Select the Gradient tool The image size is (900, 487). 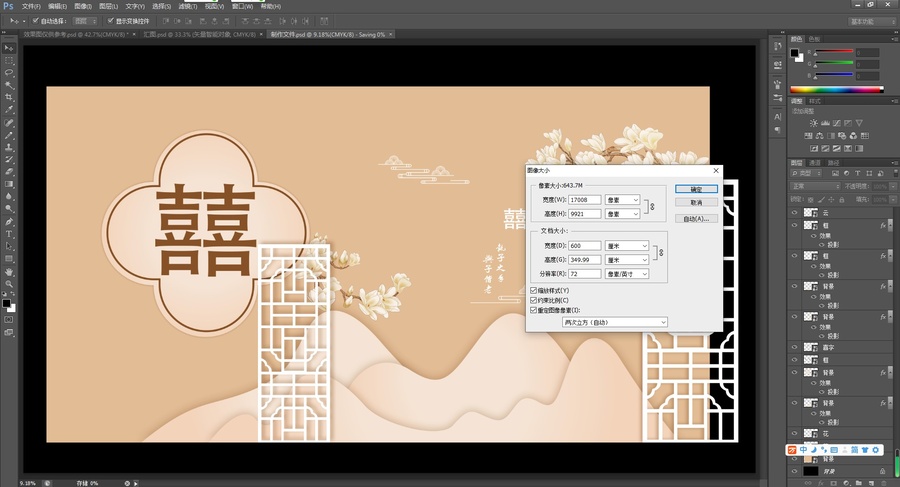tap(9, 184)
